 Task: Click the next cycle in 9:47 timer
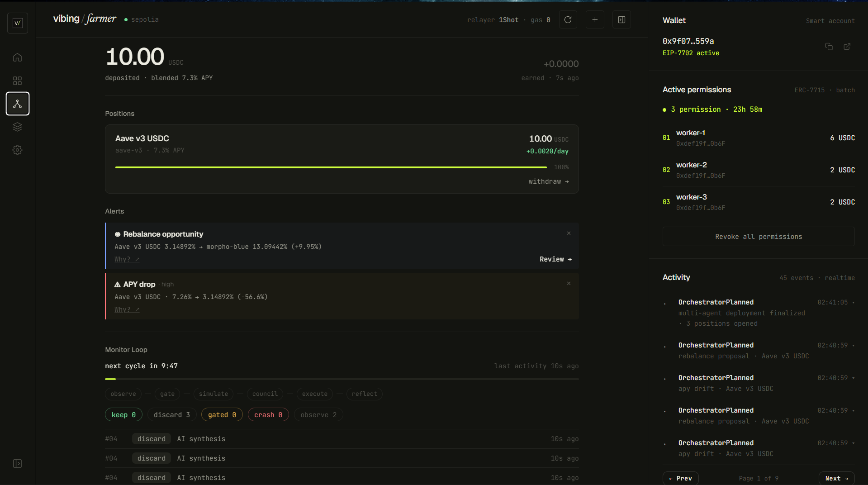click(x=141, y=366)
